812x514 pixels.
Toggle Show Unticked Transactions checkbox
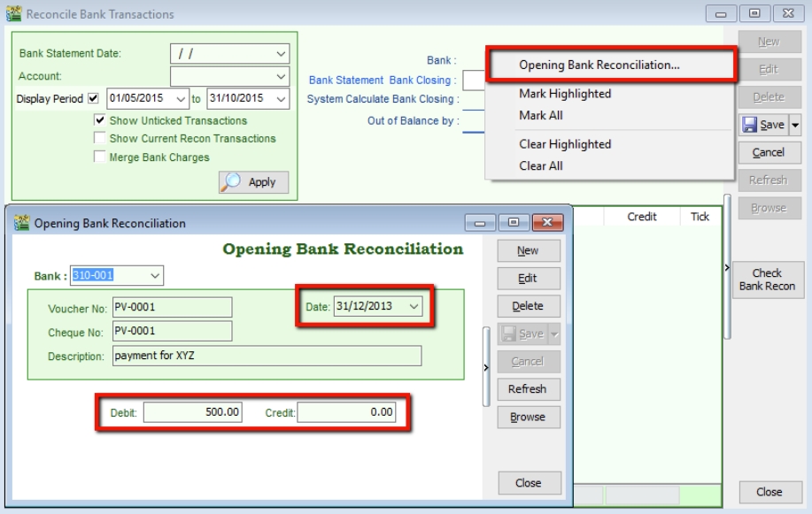100,120
